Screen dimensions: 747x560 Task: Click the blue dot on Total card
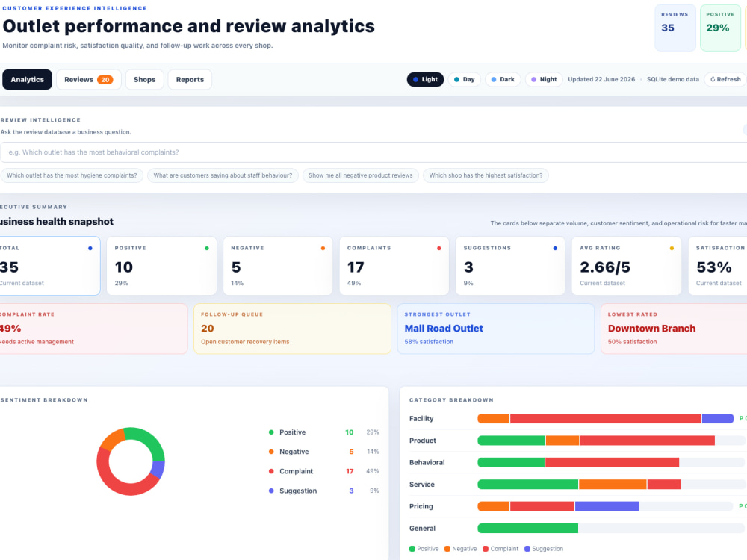90,248
